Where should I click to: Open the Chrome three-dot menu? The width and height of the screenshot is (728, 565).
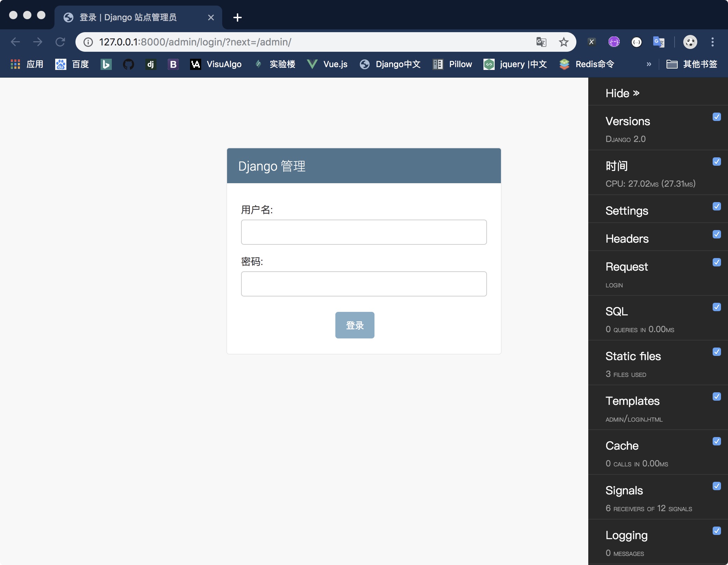click(x=713, y=42)
